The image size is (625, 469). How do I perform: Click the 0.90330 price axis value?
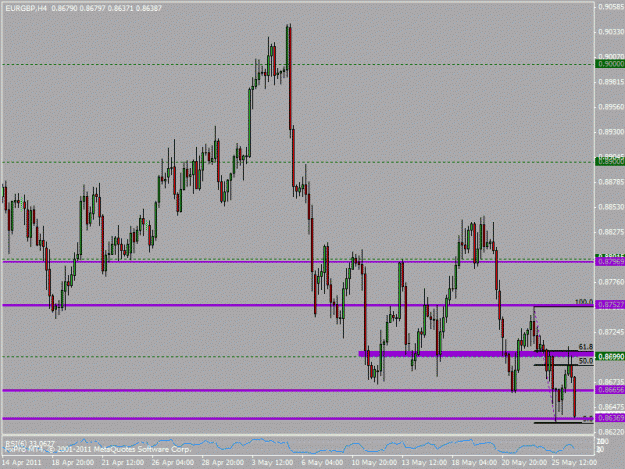click(x=611, y=32)
